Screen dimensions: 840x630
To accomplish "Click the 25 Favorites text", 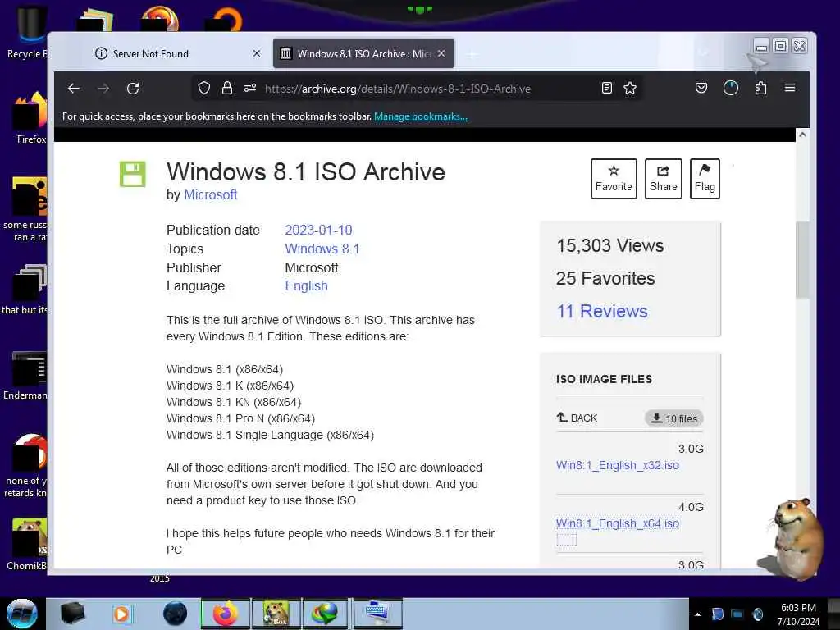I will coord(605,278).
